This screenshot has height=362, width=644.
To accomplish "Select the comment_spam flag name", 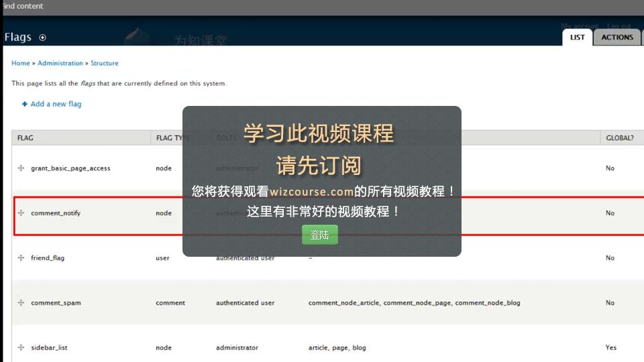I will tap(56, 303).
